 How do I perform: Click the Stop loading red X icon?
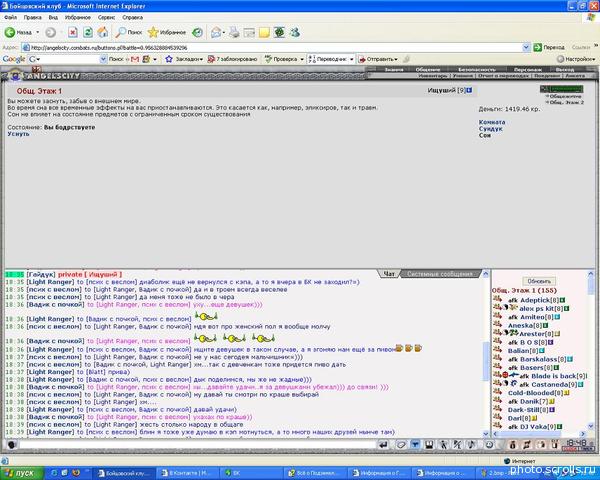[73, 33]
